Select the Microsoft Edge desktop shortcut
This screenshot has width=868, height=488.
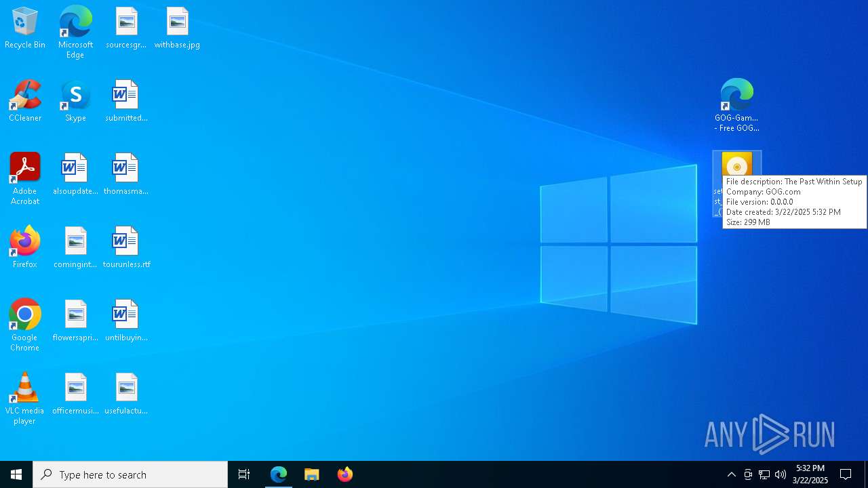[75, 33]
